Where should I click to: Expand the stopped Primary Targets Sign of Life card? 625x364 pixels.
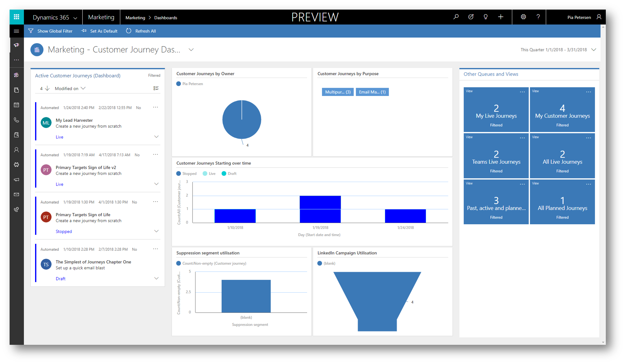156,231
